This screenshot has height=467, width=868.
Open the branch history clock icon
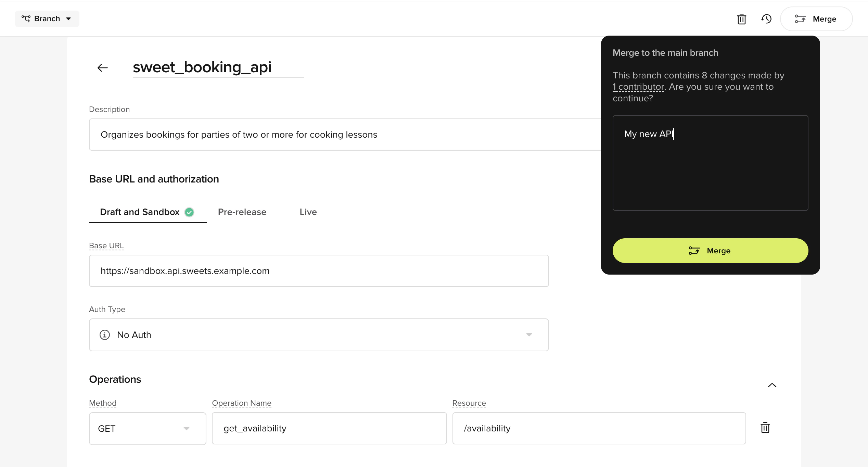pos(766,19)
